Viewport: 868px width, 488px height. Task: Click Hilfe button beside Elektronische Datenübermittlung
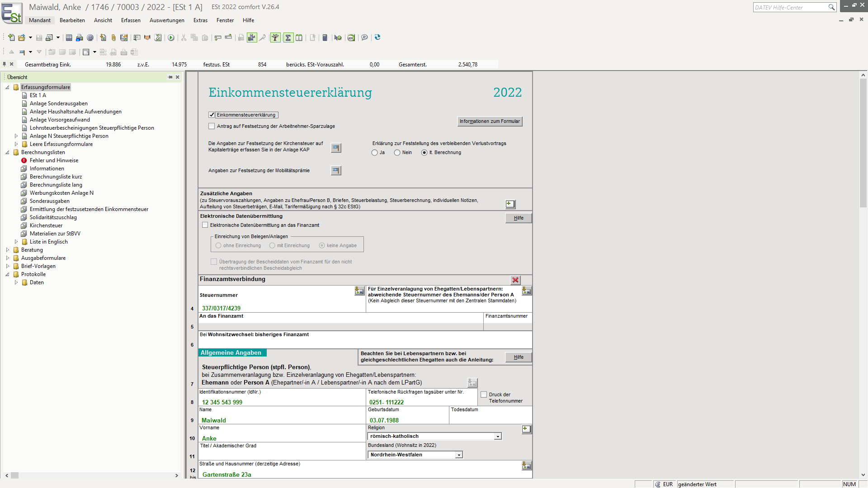click(518, 218)
